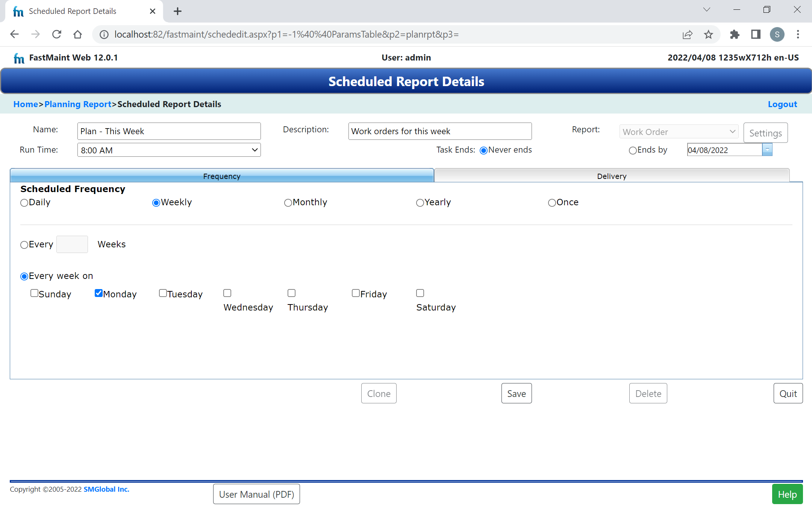812x515 pixels.
Task: Select the Weekly frequency option
Action: pyautogui.click(x=156, y=203)
